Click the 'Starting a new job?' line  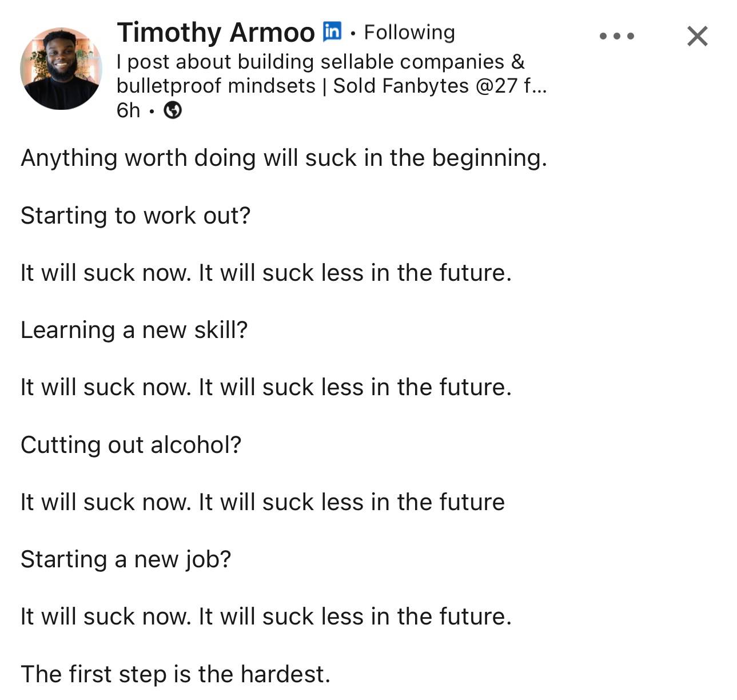[x=126, y=559]
